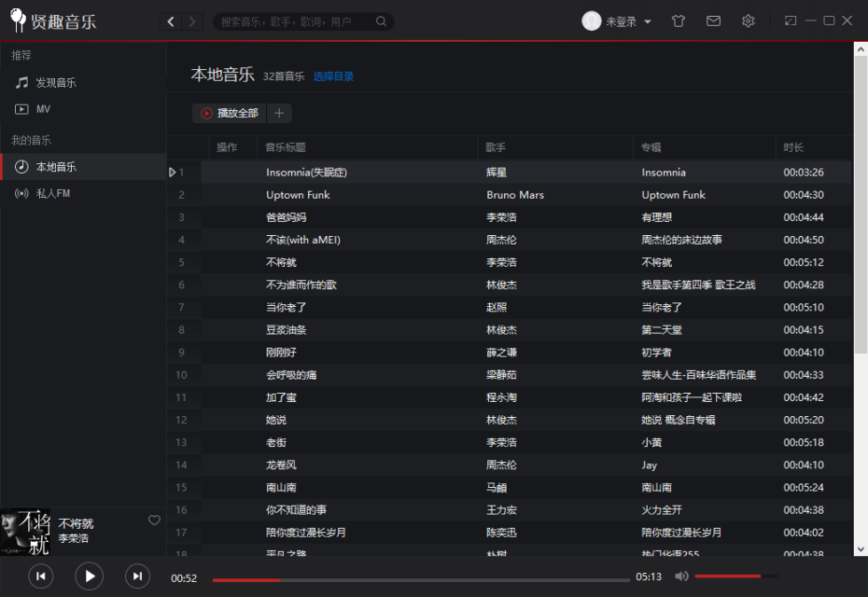Screen dimensions: 868x597
Task: Click the vertical scrollbar in the song list
Action: [x=861, y=204]
